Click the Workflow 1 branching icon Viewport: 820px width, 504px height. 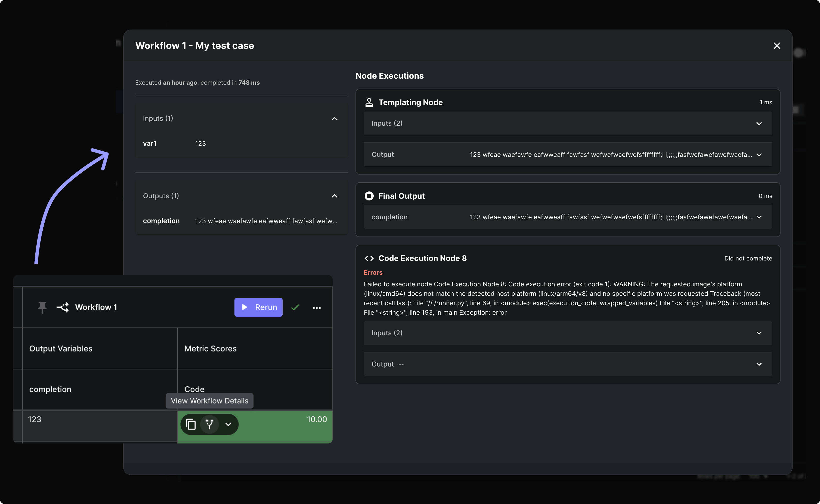[x=63, y=307]
